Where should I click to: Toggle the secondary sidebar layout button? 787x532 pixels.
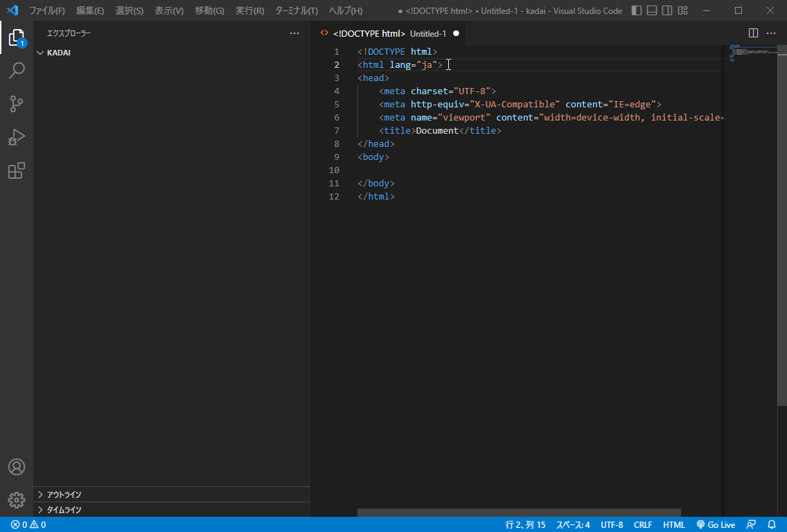pos(667,10)
